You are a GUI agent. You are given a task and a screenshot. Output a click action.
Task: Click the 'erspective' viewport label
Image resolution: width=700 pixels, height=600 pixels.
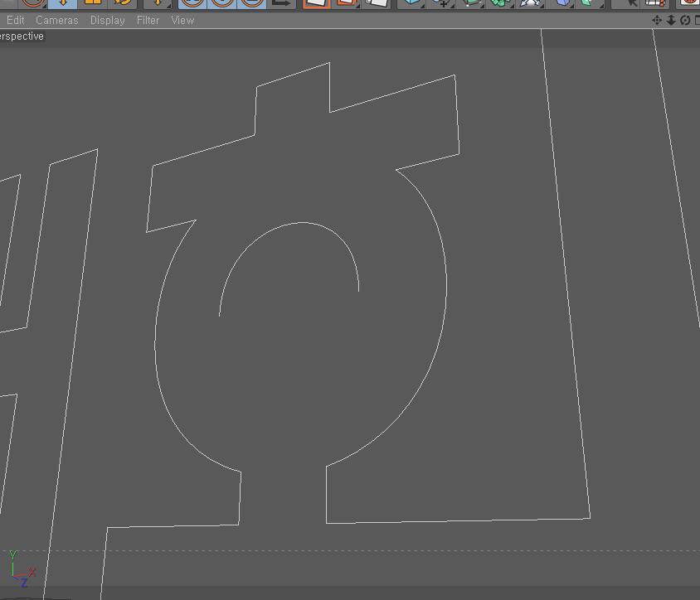click(22, 36)
